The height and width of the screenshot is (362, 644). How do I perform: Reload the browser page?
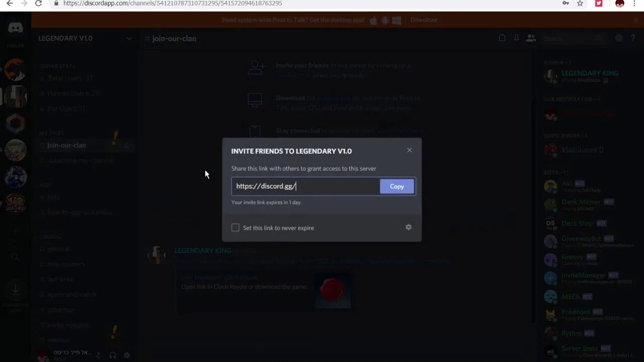[38, 4]
